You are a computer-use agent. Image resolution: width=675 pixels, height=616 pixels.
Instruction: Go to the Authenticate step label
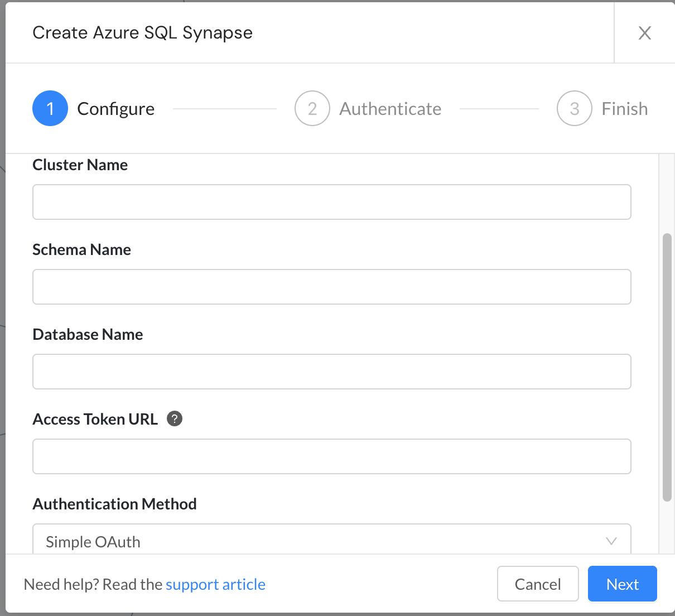pyautogui.click(x=390, y=109)
